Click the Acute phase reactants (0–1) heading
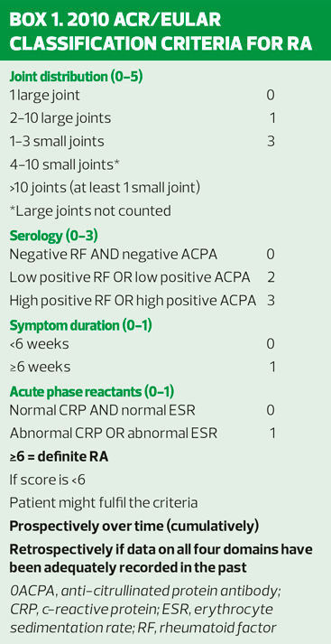 pos(92,392)
